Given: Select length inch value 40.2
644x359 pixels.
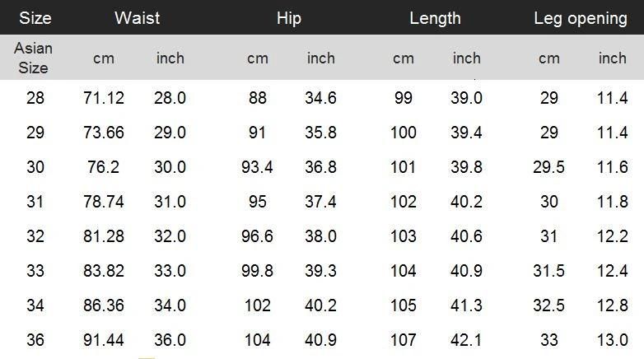Looking at the screenshot, I should point(466,202).
